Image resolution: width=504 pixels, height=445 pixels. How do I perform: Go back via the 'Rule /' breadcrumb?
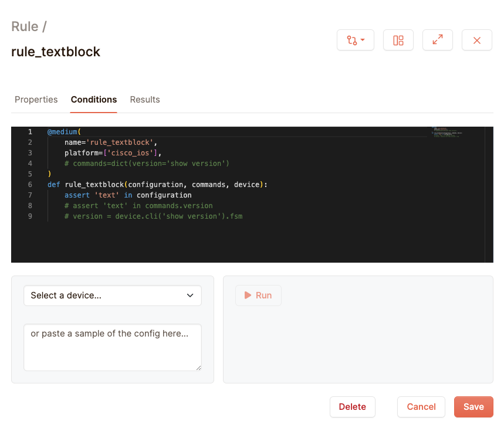pos(28,26)
